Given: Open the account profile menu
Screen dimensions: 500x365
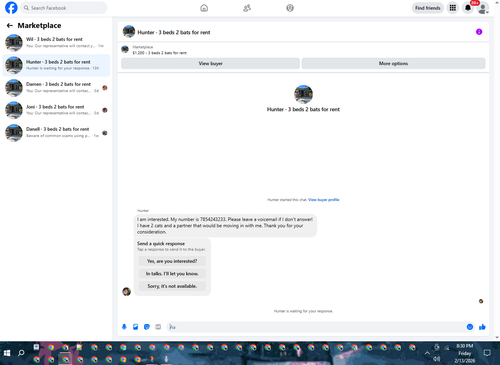Looking at the screenshot, I should coord(483,8).
